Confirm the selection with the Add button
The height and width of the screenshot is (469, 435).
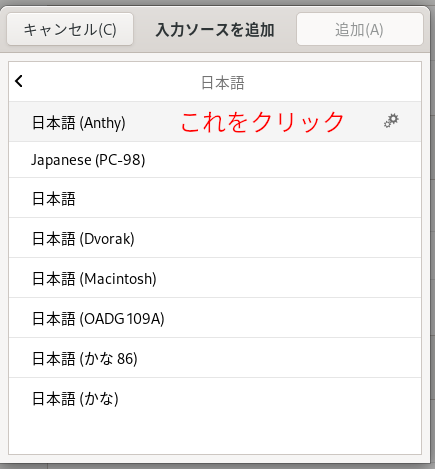click(x=360, y=29)
